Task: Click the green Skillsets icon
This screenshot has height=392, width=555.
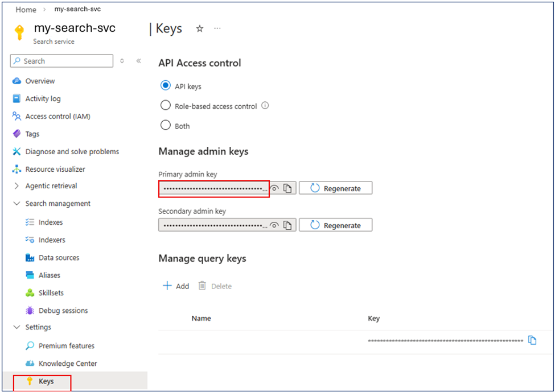Action: [30, 292]
